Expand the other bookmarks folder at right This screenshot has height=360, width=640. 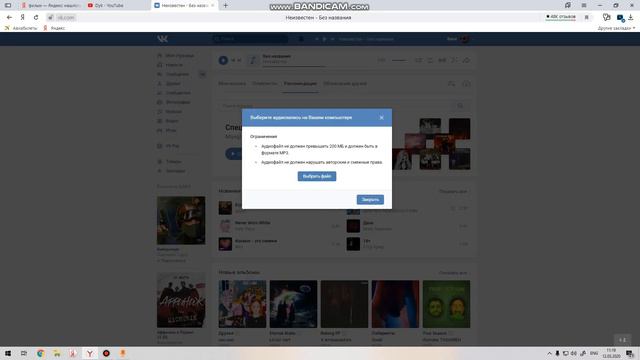(x=616, y=28)
